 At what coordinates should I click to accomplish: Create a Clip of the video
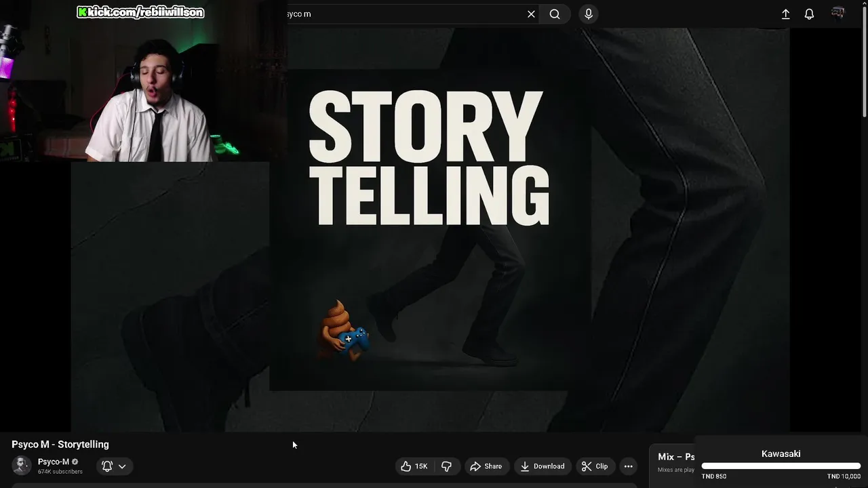click(x=595, y=466)
